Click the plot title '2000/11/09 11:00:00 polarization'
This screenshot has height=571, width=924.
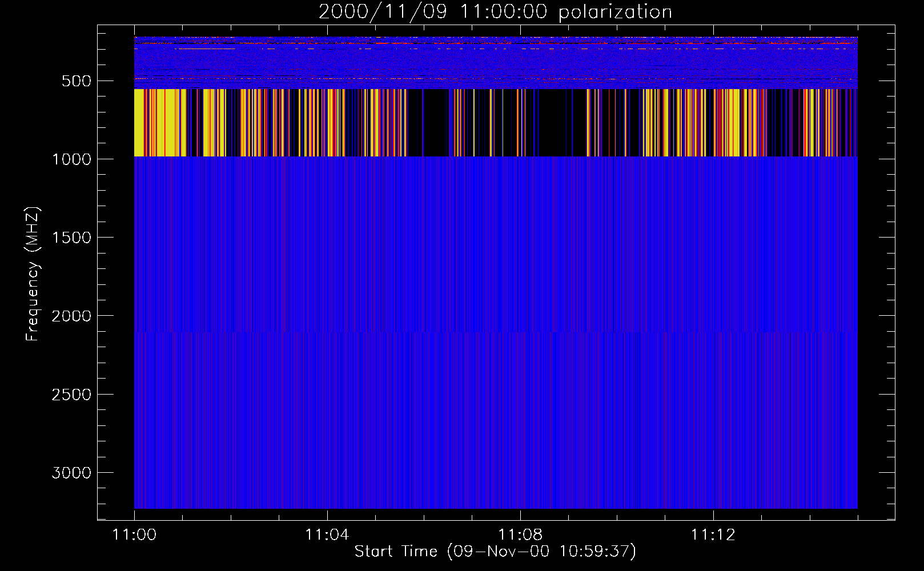(495, 12)
